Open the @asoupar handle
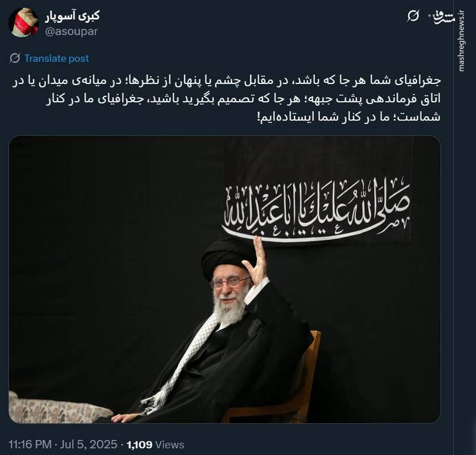The height and width of the screenshot is (455, 476). (71, 32)
